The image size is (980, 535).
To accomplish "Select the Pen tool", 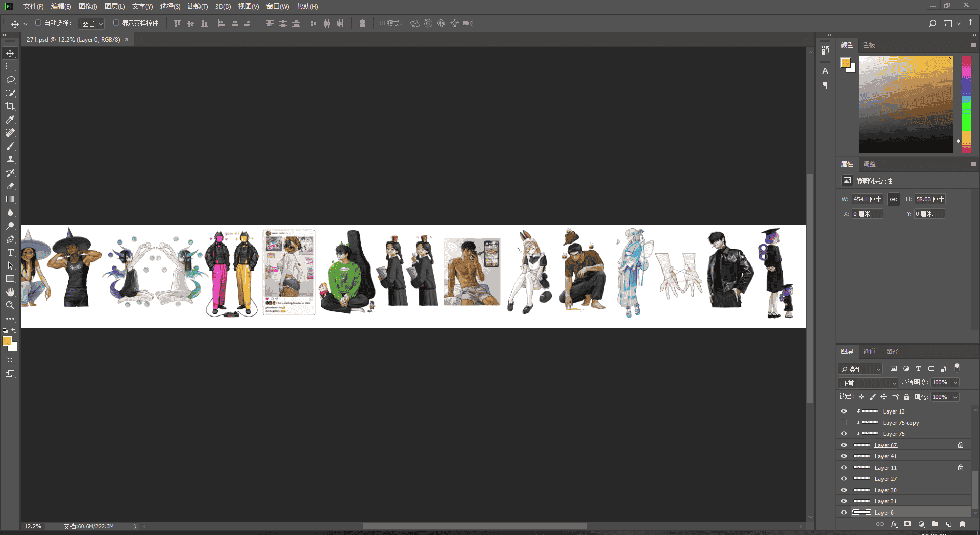I will point(10,239).
